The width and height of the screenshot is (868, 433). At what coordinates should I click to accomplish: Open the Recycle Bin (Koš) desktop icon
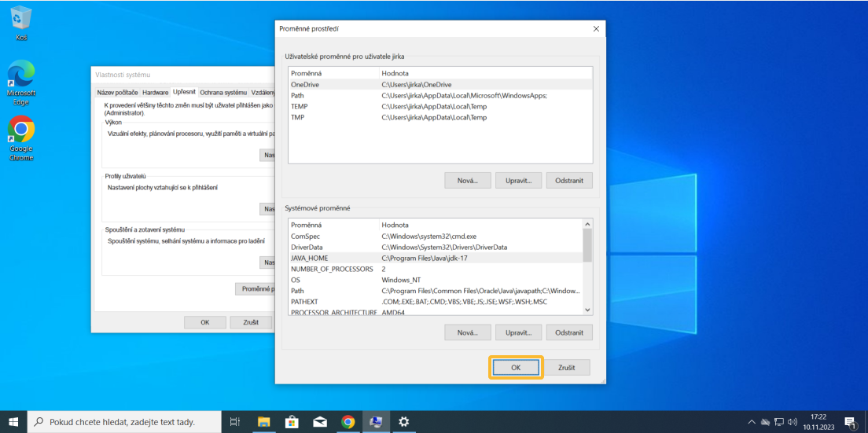21,22
